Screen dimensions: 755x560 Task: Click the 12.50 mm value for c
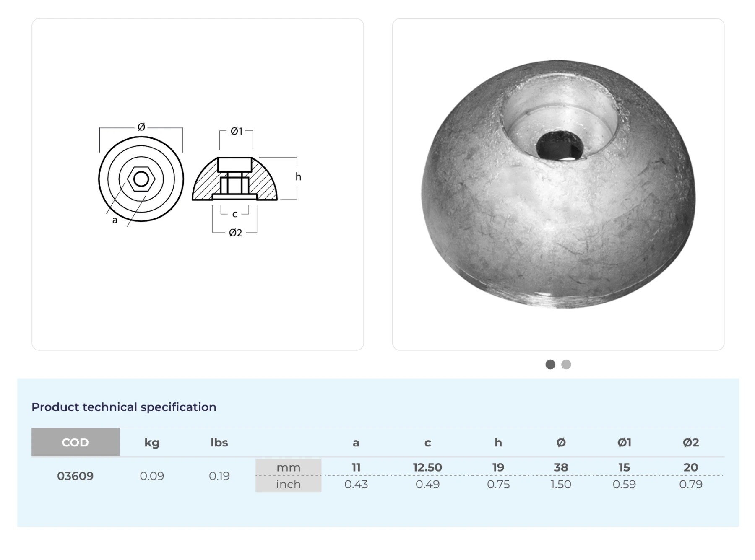click(x=427, y=467)
